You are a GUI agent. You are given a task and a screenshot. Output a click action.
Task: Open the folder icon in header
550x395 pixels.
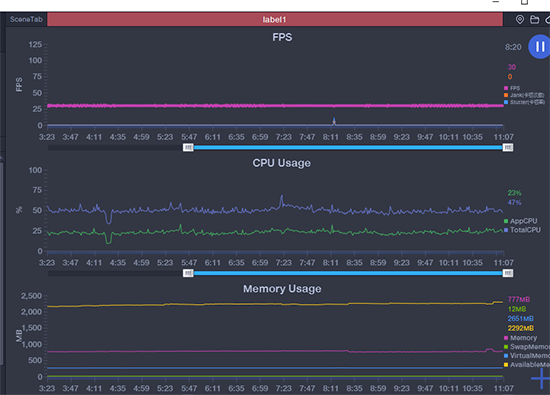click(x=534, y=20)
